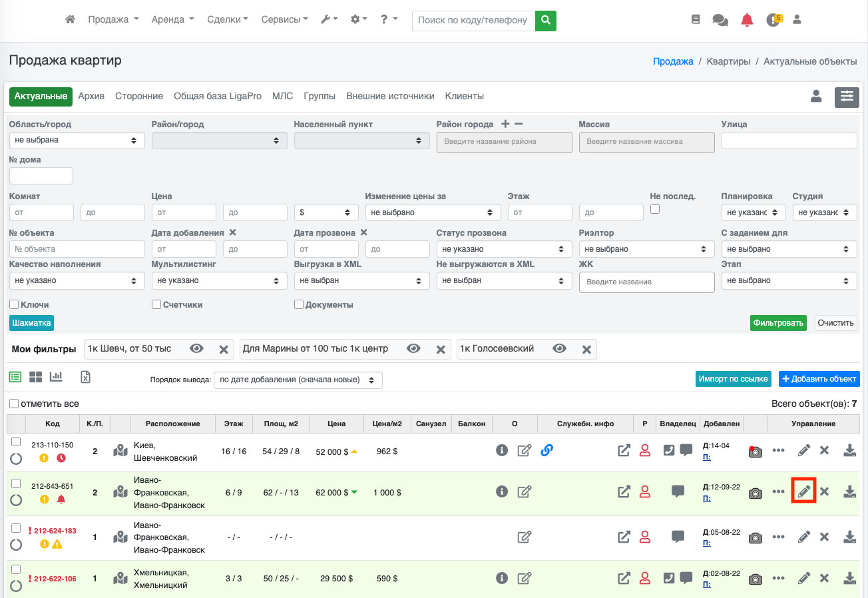
Task: Enable the "Ключи" checkbox
Action: 14,304
